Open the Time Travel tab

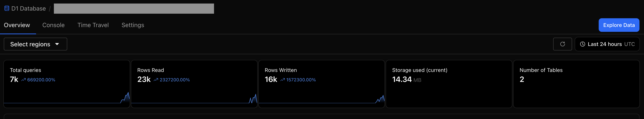[x=93, y=25]
